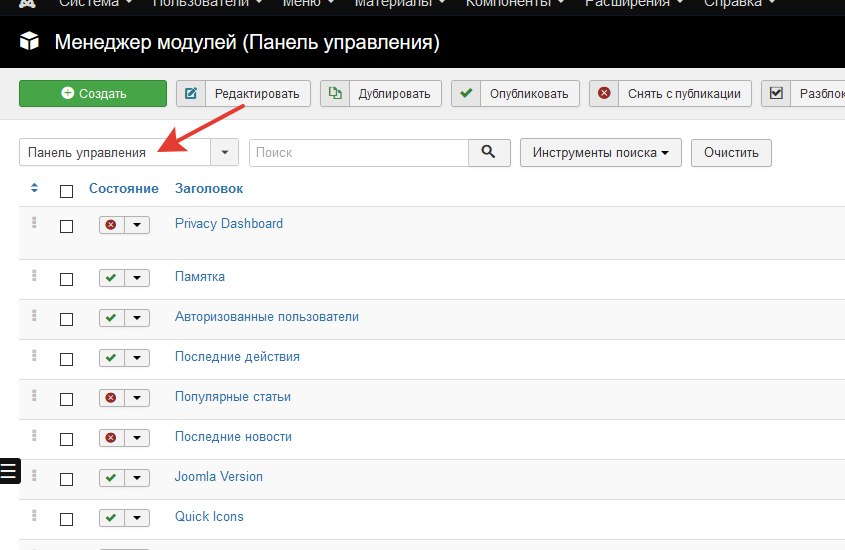Open the Меню menu
Viewport: 845px width, 550px height.
click(x=308, y=4)
